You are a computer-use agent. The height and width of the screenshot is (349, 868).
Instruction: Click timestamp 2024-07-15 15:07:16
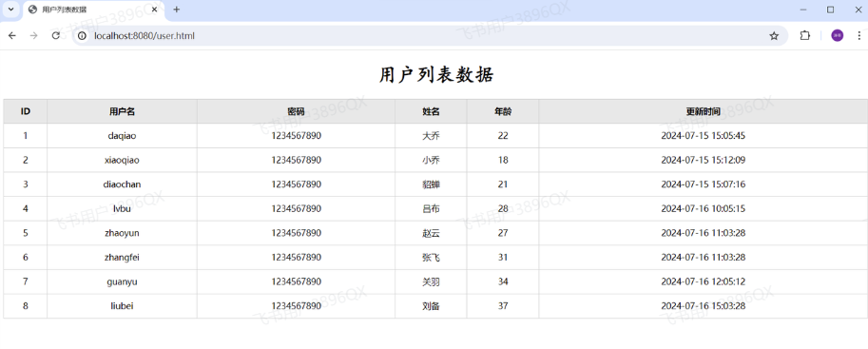coord(703,184)
